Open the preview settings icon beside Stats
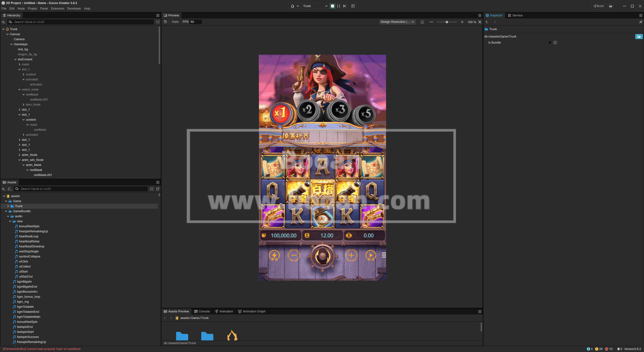Viewport: 644px width, 352px height. [165, 22]
